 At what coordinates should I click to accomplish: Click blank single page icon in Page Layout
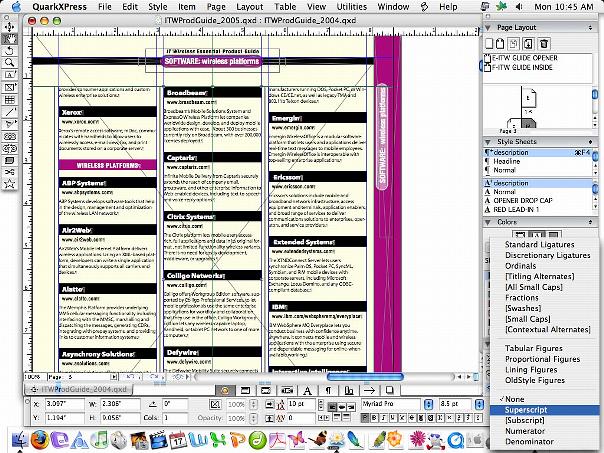pyautogui.click(x=489, y=44)
